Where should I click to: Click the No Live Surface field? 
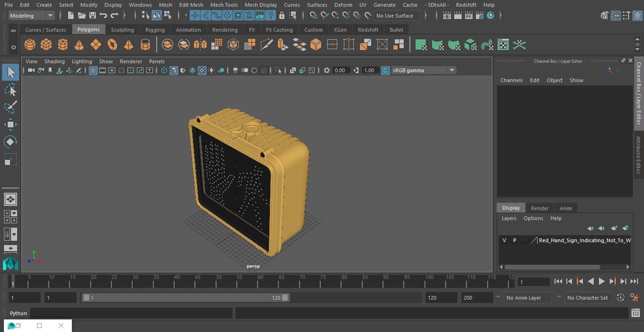click(x=397, y=15)
